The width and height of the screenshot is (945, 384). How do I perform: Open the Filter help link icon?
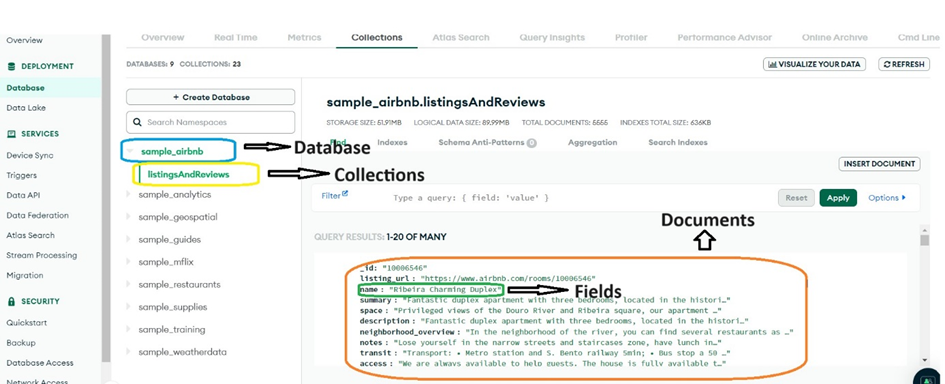(x=345, y=194)
